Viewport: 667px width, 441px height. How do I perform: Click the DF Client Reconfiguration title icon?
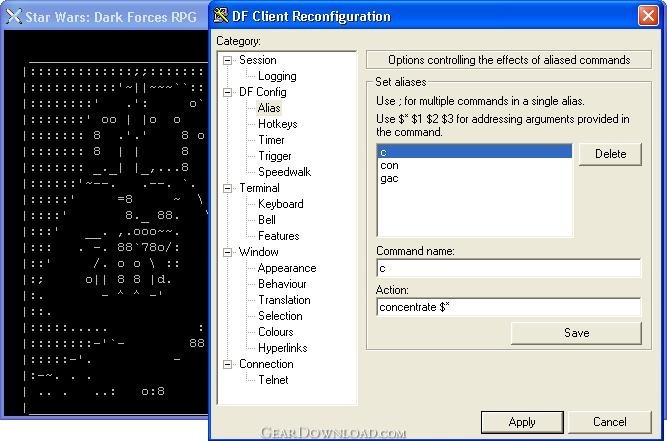click(x=220, y=16)
